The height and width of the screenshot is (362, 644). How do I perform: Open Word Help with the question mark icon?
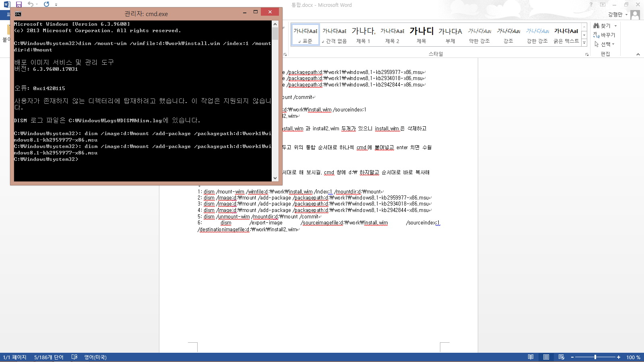pos(591,4)
